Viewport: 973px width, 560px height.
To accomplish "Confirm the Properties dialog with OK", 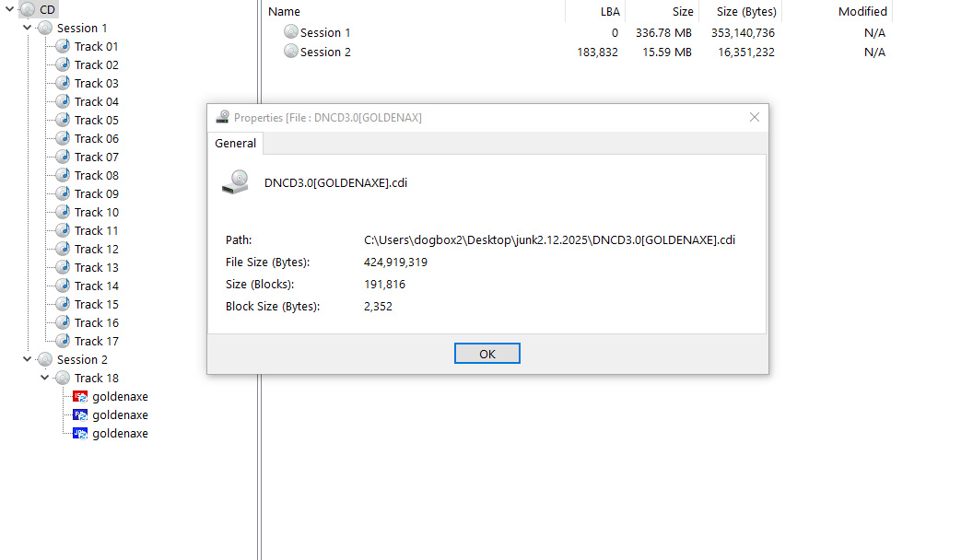I will tap(487, 354).
